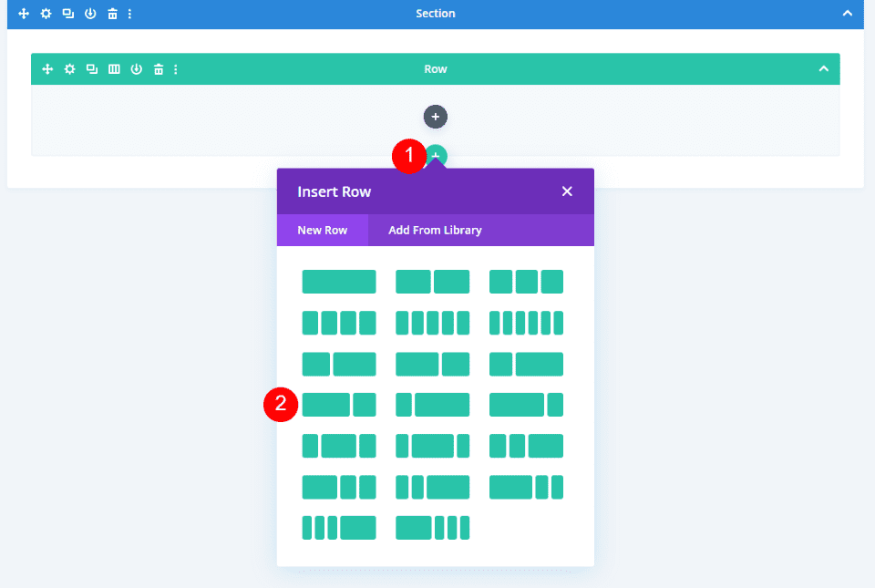The width and height of the screenshot is (875, 588).
Task: Open the Section three-dot options menu
Action: click(129, 14)
